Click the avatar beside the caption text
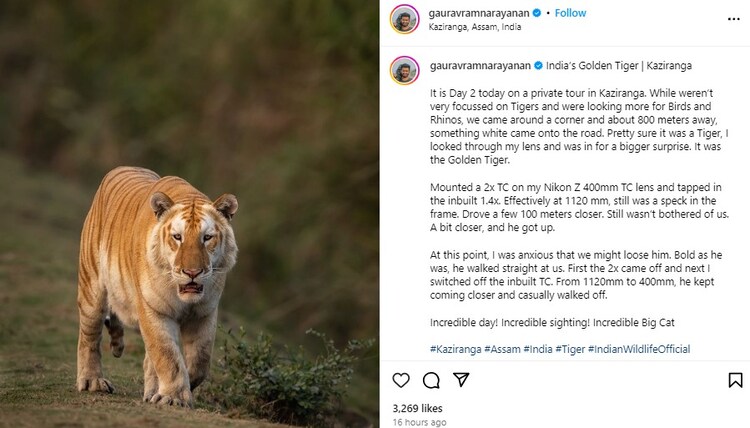 click(x=404, y=70)
